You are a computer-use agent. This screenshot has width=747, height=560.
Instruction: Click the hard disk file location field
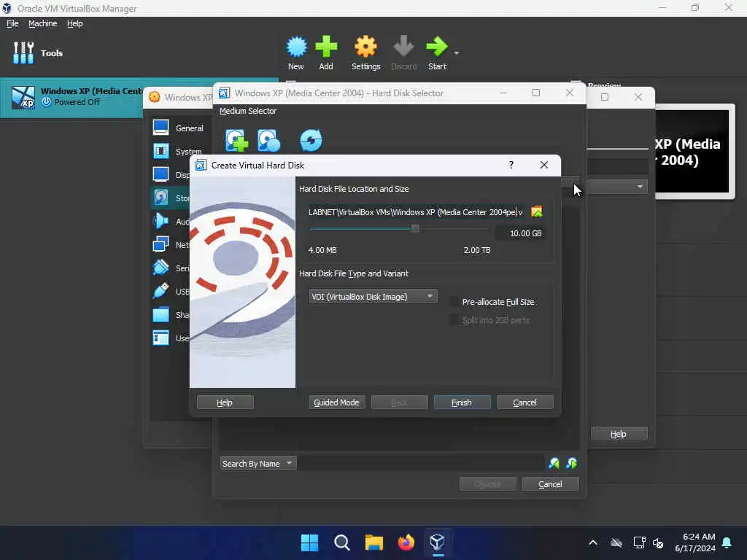pyautogui.click(x=415, y=212)
